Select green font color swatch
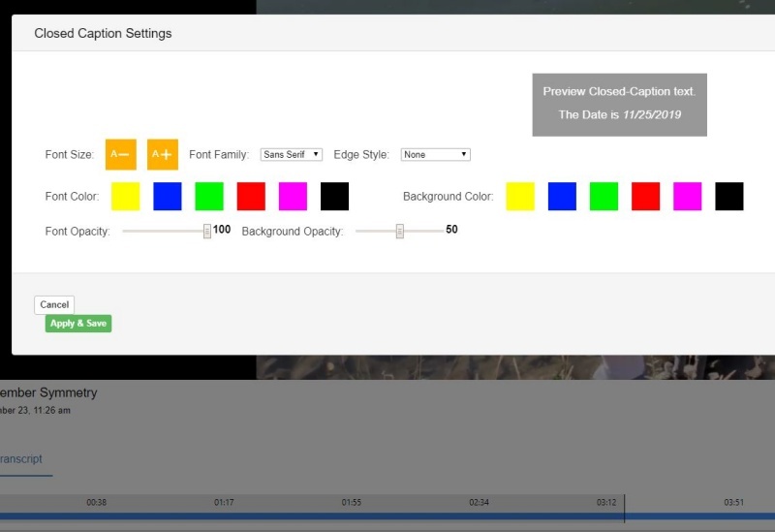The width and height of the screenshot is (775, 532). click(209, 196)
